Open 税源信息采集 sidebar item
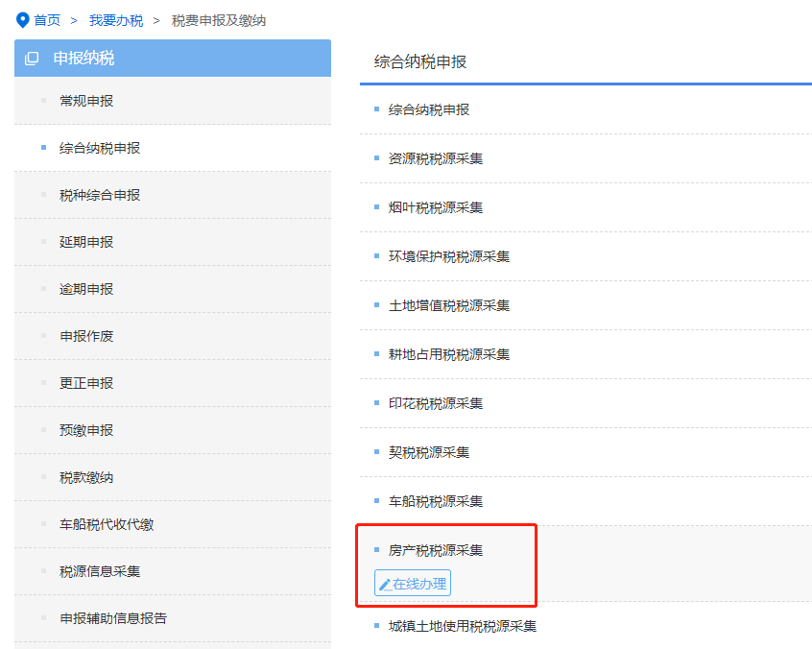Screen dimensions: 812x649 click(100, 571)
